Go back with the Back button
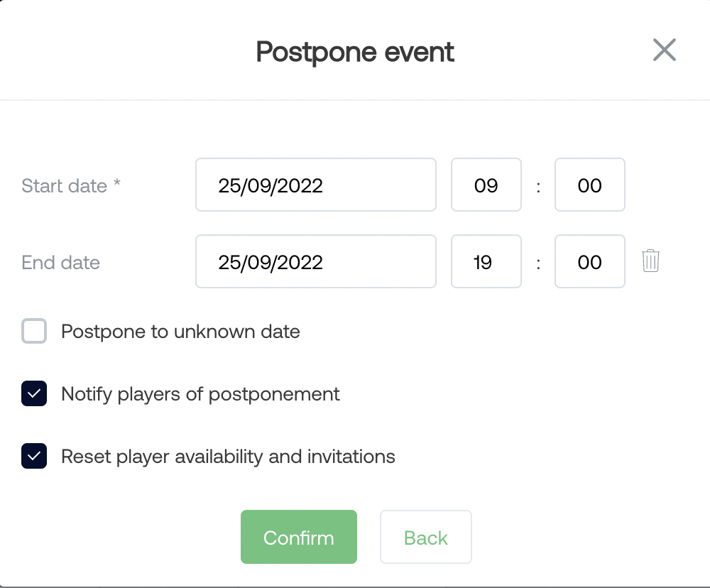 (x=426, y=538)
